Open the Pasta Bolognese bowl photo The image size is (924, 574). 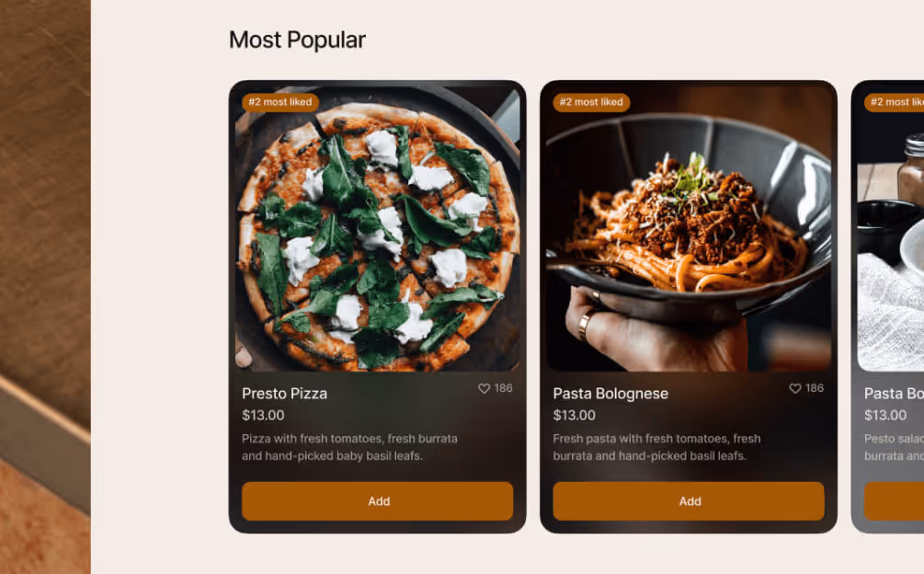point(689,229)
